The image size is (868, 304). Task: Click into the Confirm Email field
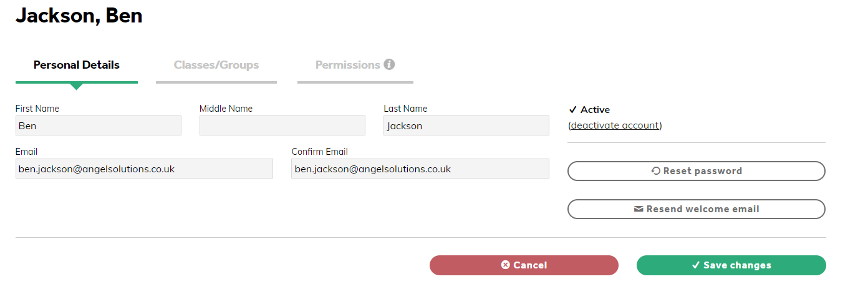[420, 169]
